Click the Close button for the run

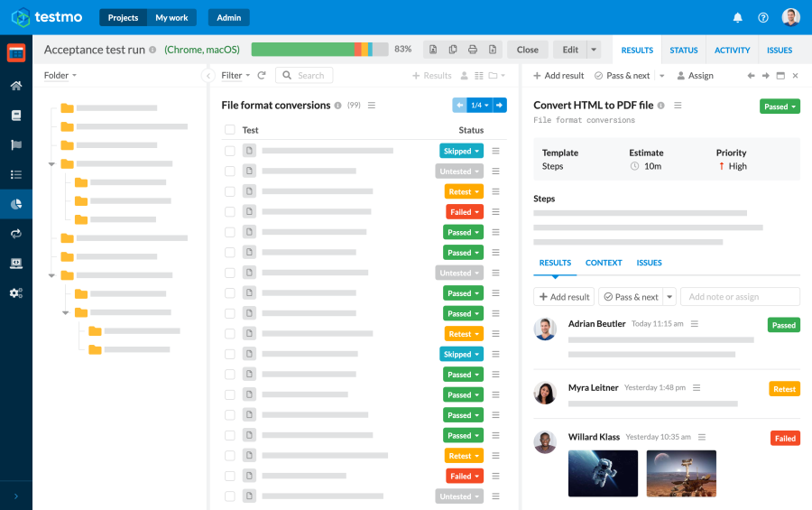[x=527, y=50]
